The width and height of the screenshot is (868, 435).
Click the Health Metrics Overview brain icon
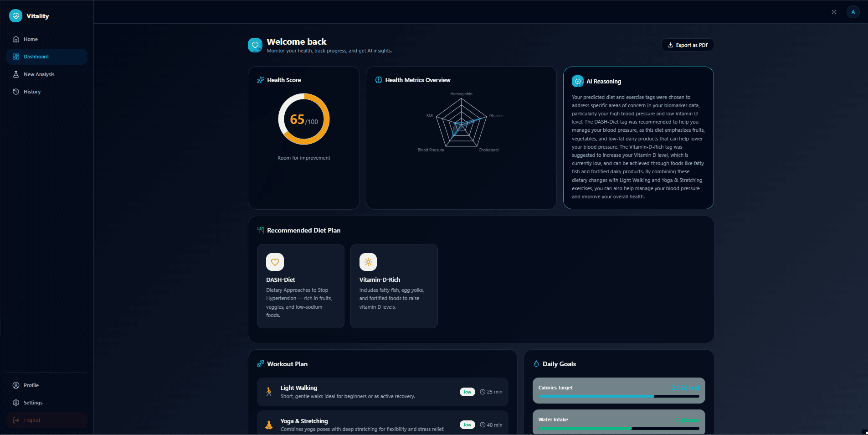click(379, 80)
